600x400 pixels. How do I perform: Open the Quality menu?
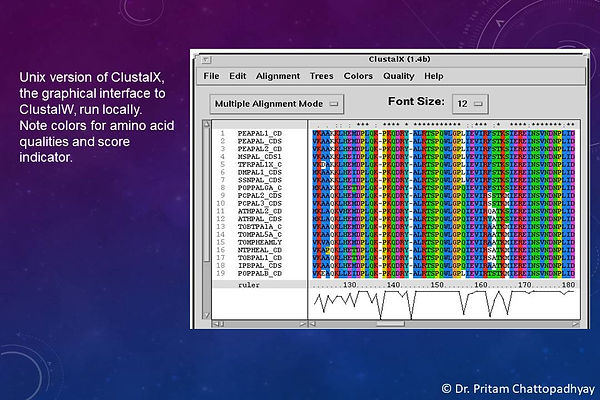pos(399,76)
